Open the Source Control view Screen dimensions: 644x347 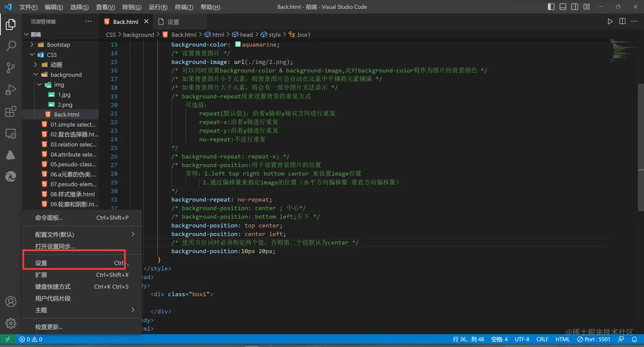coord(11,68)
